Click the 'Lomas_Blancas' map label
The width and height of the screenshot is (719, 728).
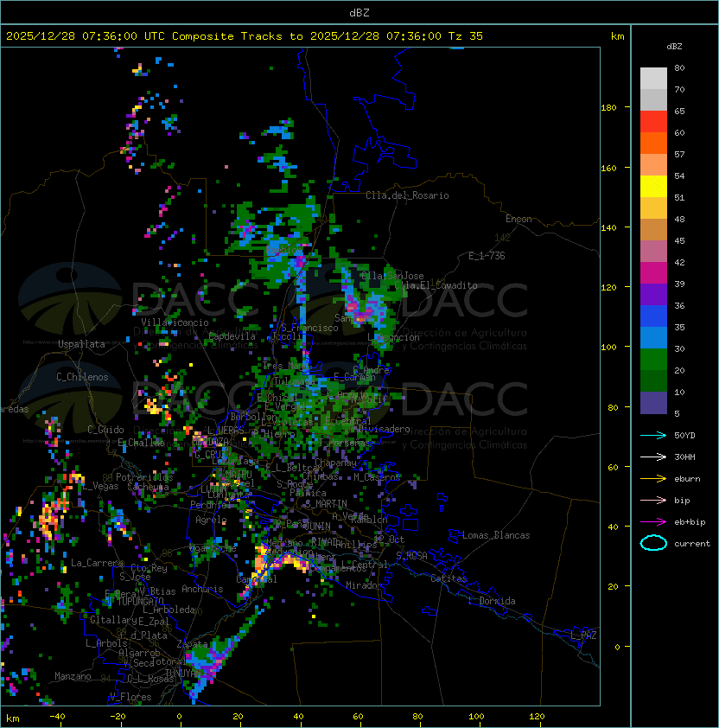496,535
